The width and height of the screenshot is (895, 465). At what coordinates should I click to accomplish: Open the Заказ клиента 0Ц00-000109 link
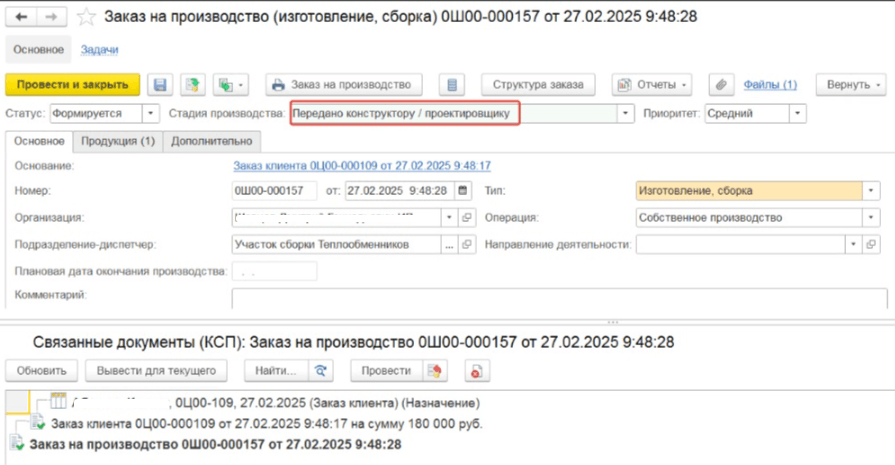(x=361, y=165)
